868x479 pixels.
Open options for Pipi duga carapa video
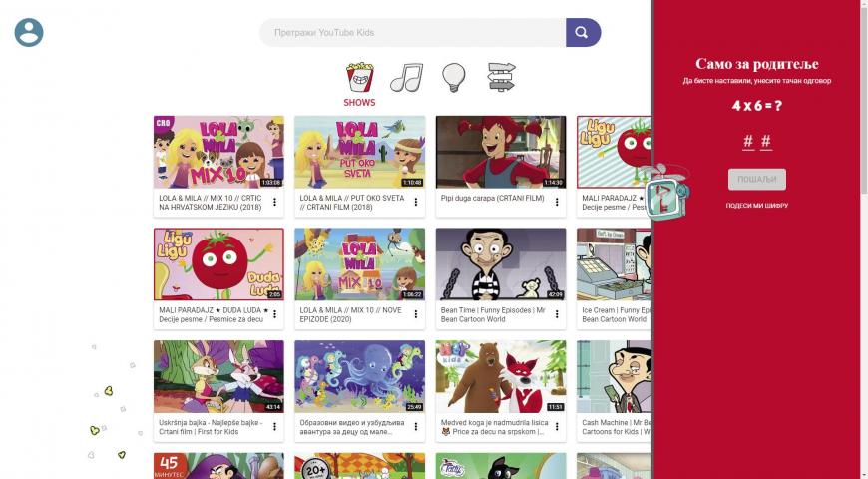tap(557, 203)
